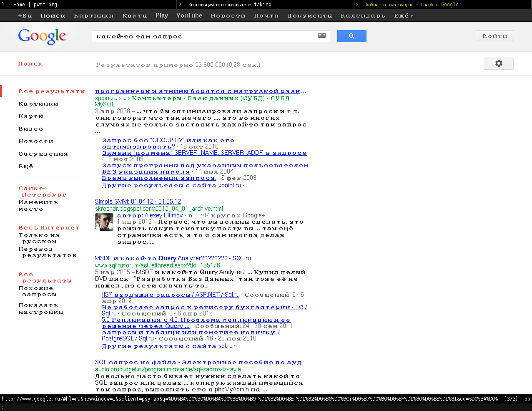The width and height of the screenshot is (532, 411).
Task: Switch to tab 2 Информация о пользователе takino
Action: (x=265, y=5)
